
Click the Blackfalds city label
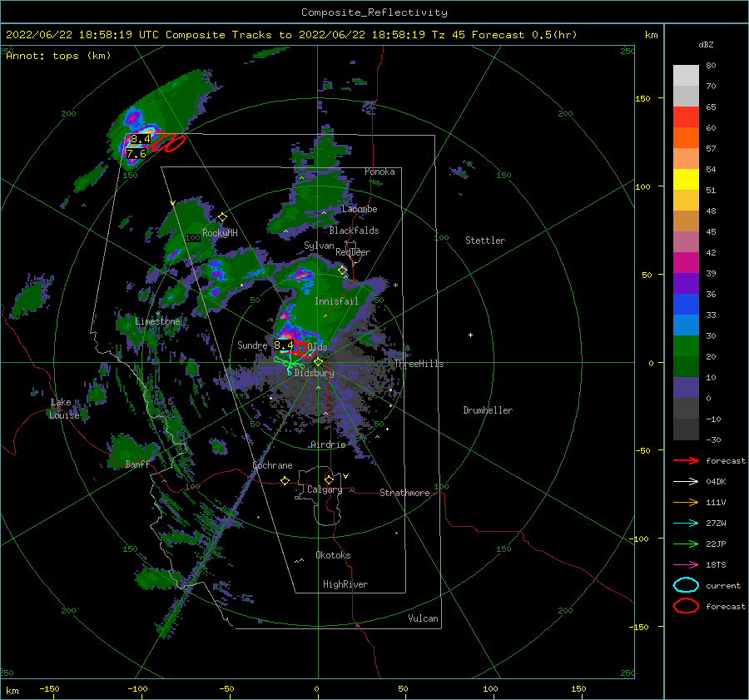point(354,231)
